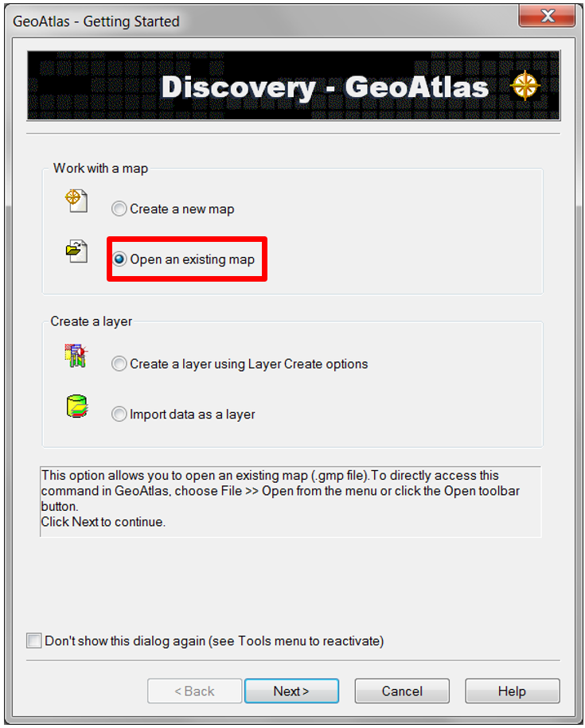
Task: Click the disabled Back button
Action: coord(194,691)
